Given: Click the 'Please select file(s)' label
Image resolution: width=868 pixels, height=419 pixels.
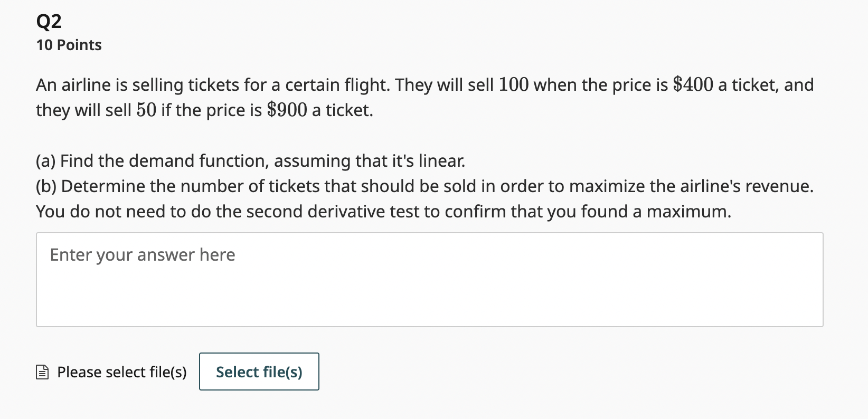Looking at the screenshot, I should (x=121, y=373).
